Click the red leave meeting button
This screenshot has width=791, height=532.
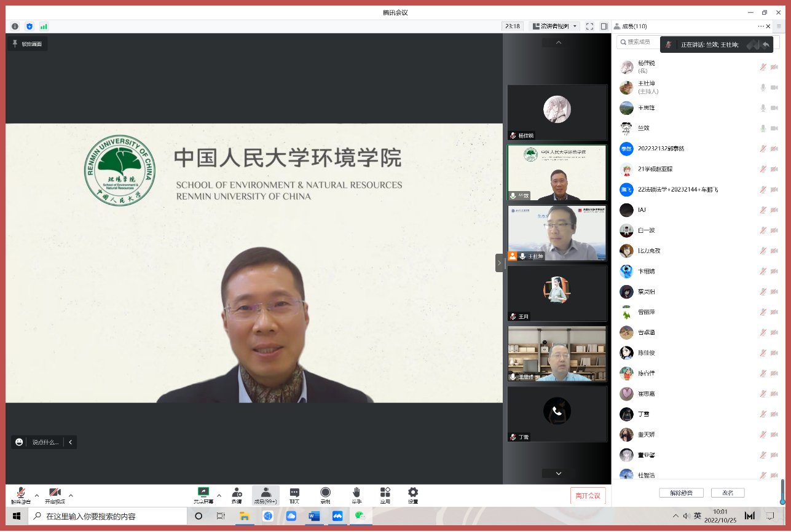[588, 496]
